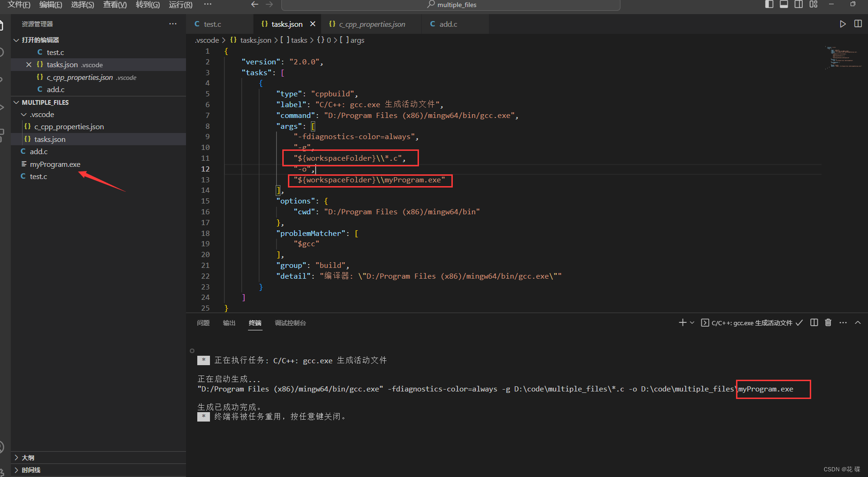Customize layout icon in title bar
This screenshot has width=868, height=477.
pyautogui.click(x=814, y=4)
